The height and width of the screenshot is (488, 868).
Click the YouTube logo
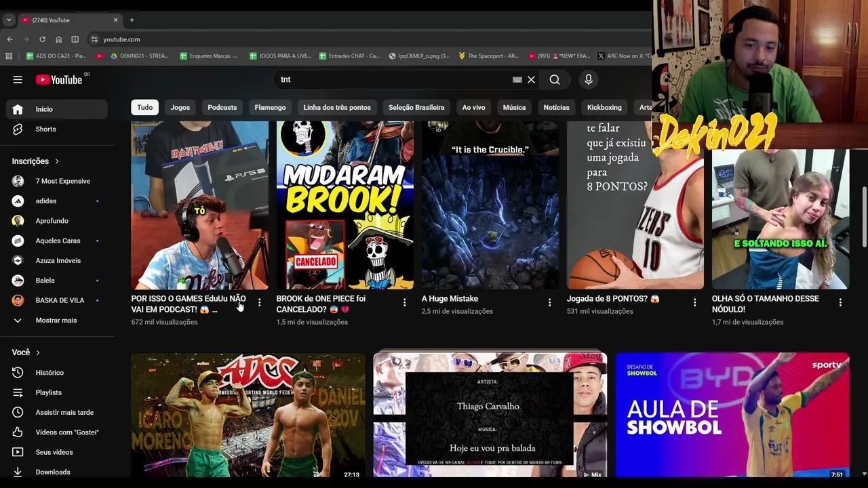59,80
